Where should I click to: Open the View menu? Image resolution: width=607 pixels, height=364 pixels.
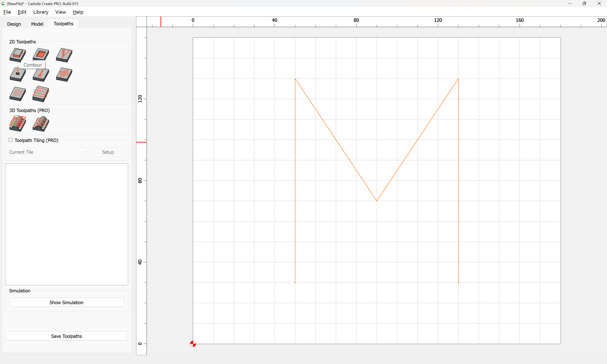61,12
